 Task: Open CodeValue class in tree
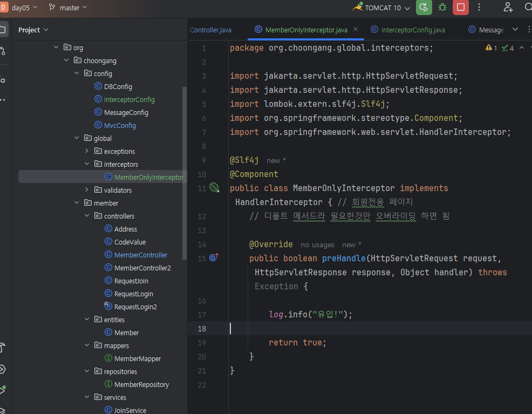125,242
